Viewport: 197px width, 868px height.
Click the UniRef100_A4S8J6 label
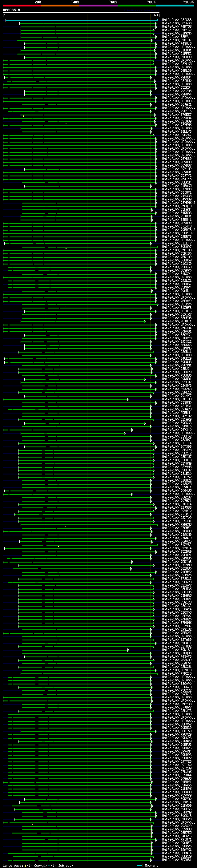[x=177, y=43]
